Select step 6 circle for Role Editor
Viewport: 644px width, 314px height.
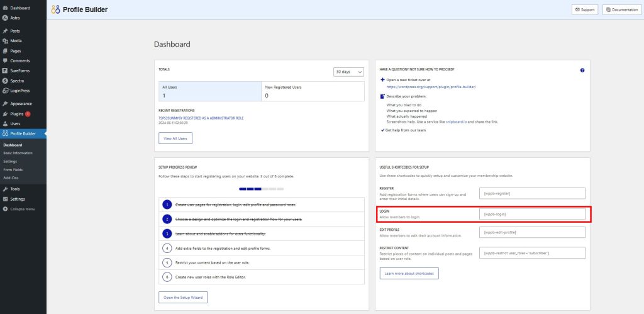click(x=167, y=276)
